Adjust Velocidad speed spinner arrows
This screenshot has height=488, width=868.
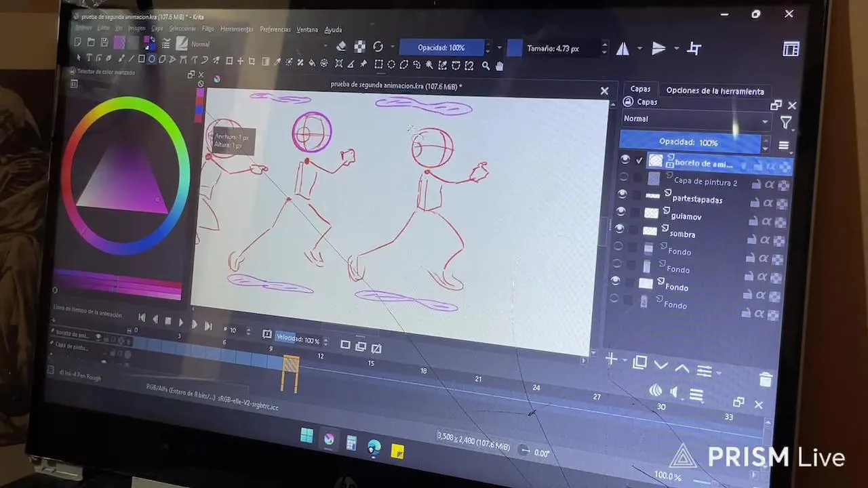coord(325,341)
